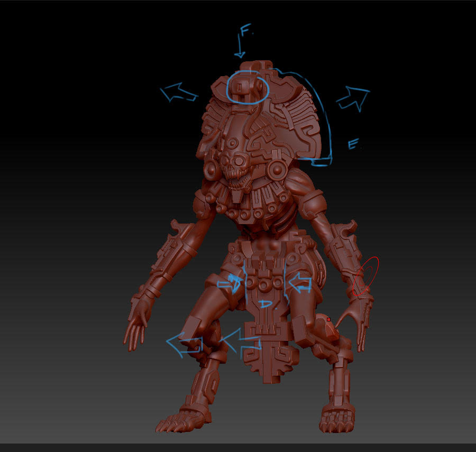Image resolution: width=476 pixels, height=452 pixels.
Task: Click the blue zigzag arrow beside loincloth
Action: 241,339
